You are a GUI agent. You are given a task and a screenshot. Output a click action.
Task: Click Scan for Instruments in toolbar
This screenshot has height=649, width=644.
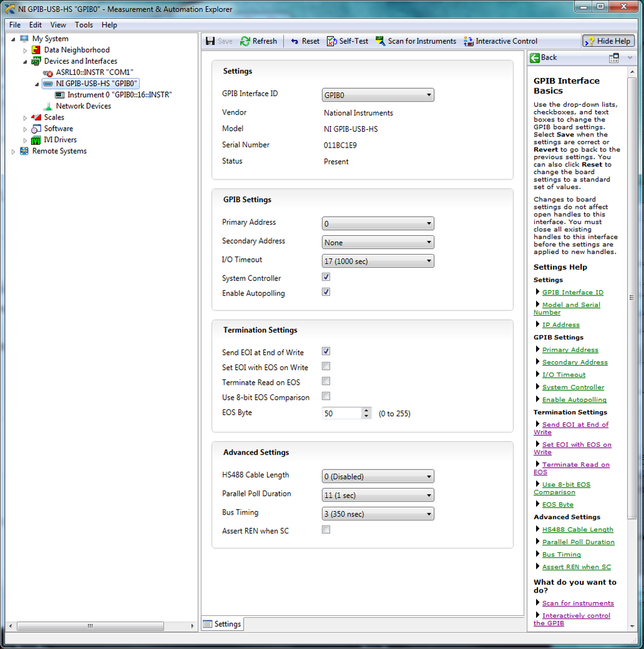click(416, 41)
